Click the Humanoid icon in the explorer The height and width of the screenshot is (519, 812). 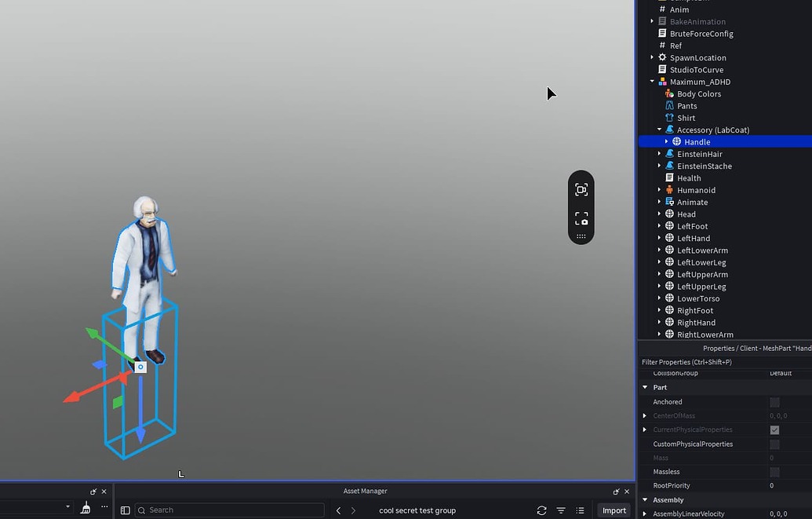[669, 190]
